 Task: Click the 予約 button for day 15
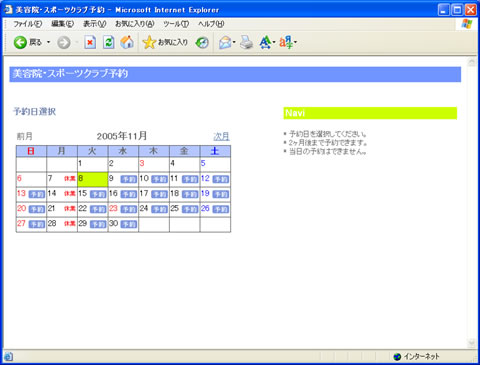pyautogui.click(x=98, y=194)
